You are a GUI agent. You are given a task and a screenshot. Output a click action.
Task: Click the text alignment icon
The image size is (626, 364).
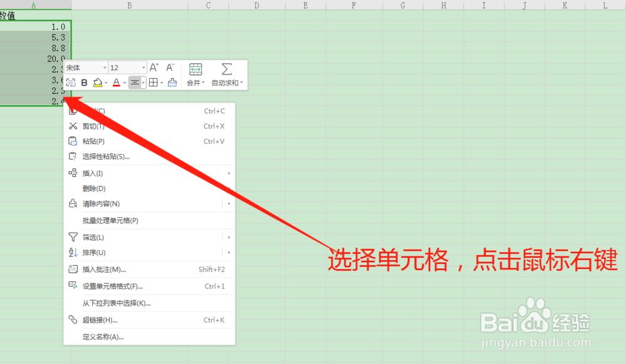[x=136, y=81]
